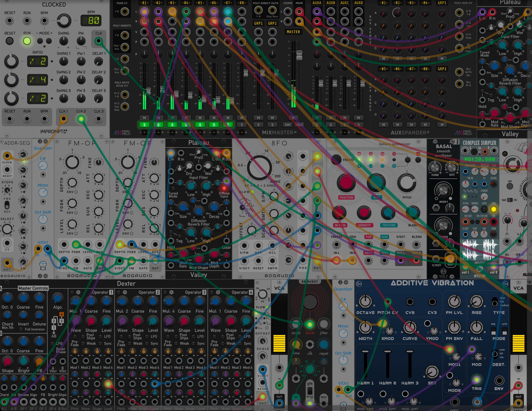The image size is (532, 411).
Task: Click the track -08- fader handle
Action: click(246, 73)
